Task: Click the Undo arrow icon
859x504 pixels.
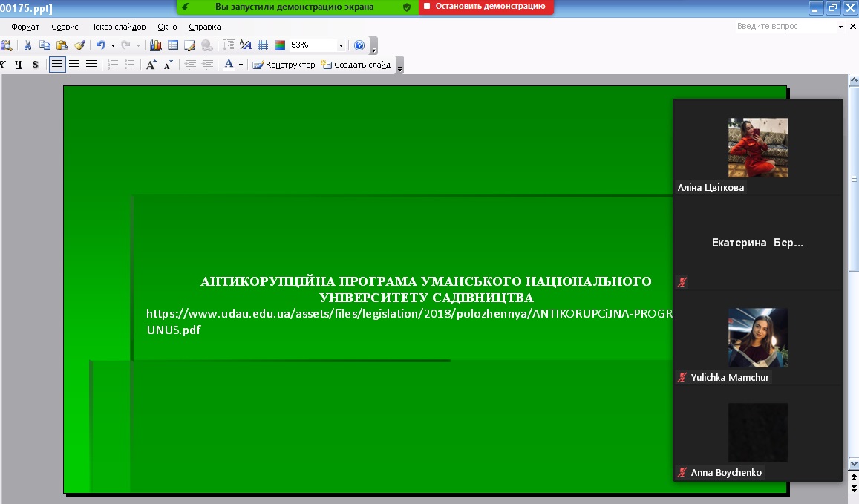Action: pyautogui.click(x=100, y=45)
